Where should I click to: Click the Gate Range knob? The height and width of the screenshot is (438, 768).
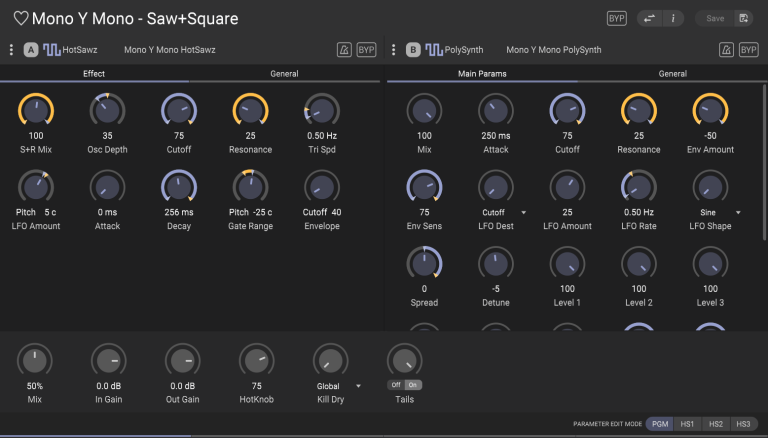coord(250,187)
